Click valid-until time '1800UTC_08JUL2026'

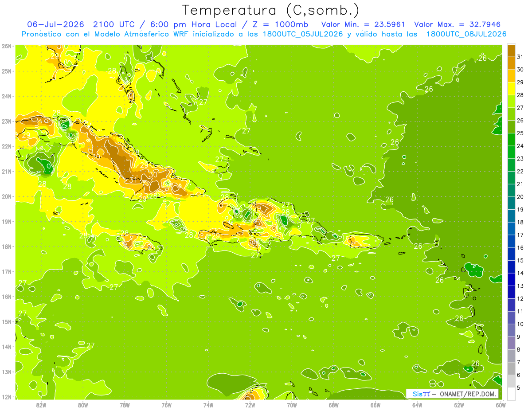coord(466,34)
